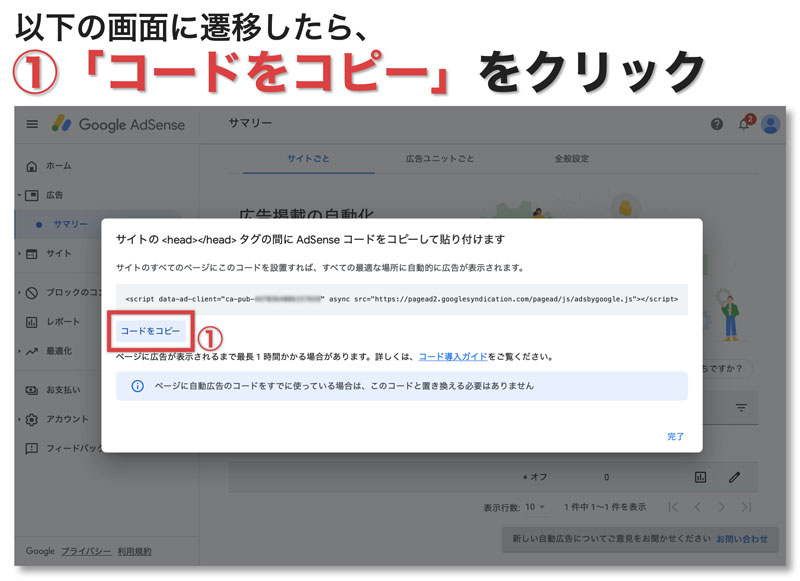Open the hamburger main menu
This screenshot has height=581, width=800.
(32, 124)
